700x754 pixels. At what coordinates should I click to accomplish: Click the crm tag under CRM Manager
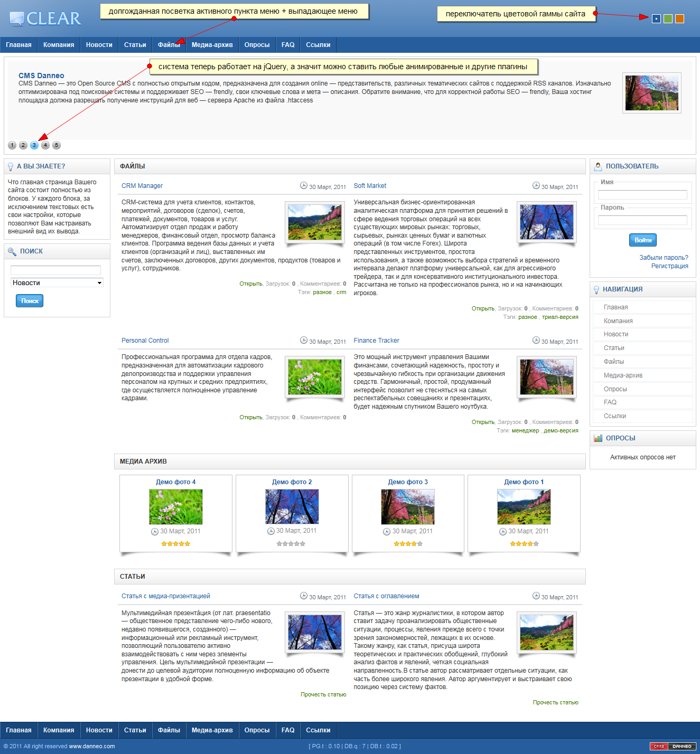(341, 292)
